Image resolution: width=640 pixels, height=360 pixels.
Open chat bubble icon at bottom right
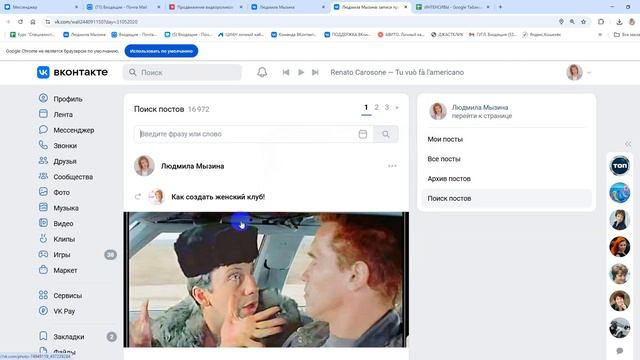pos(620,351)
